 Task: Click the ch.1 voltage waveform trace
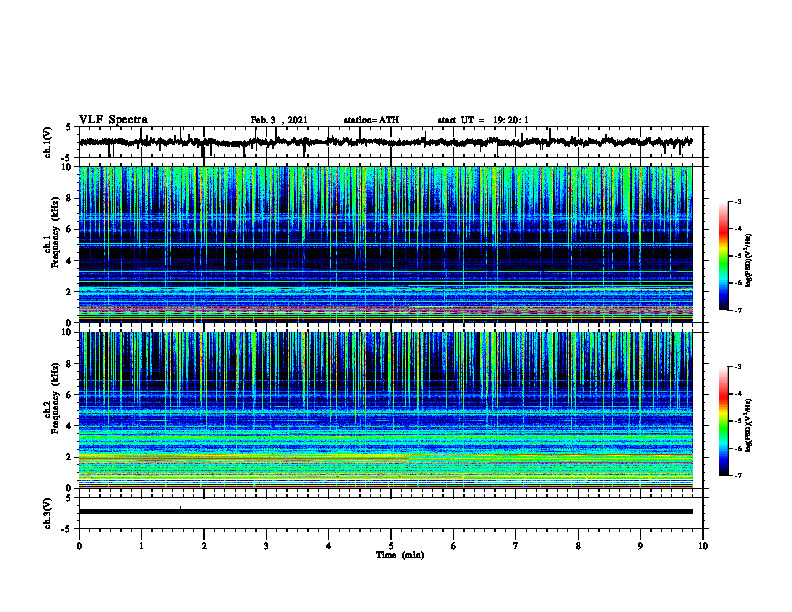click(385, 142)
